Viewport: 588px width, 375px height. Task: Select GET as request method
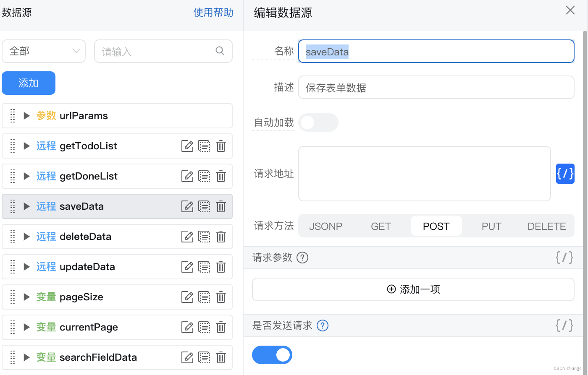pyautogui.click(x=381, y=227)
